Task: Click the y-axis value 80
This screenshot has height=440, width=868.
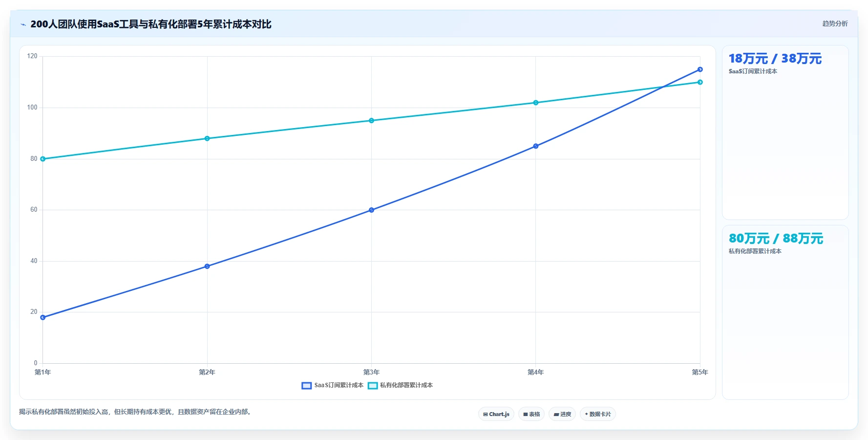Action: (x=34, y=159)
